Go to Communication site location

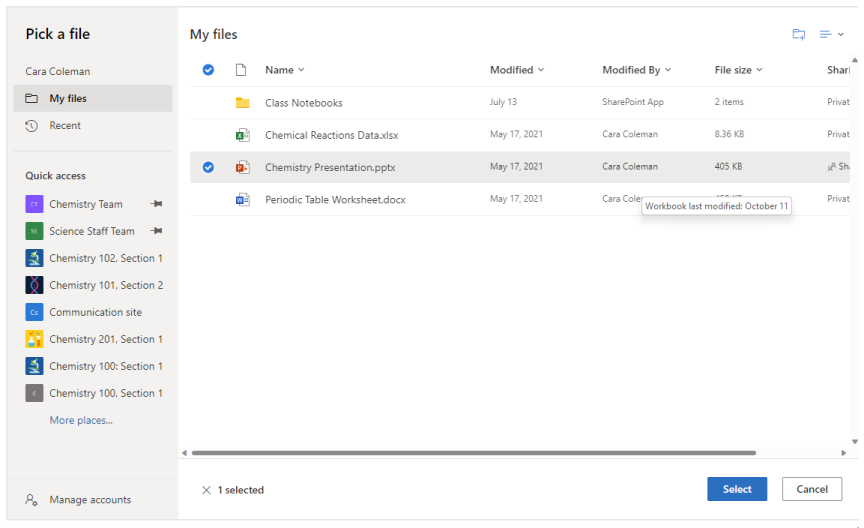coord(95,312)
